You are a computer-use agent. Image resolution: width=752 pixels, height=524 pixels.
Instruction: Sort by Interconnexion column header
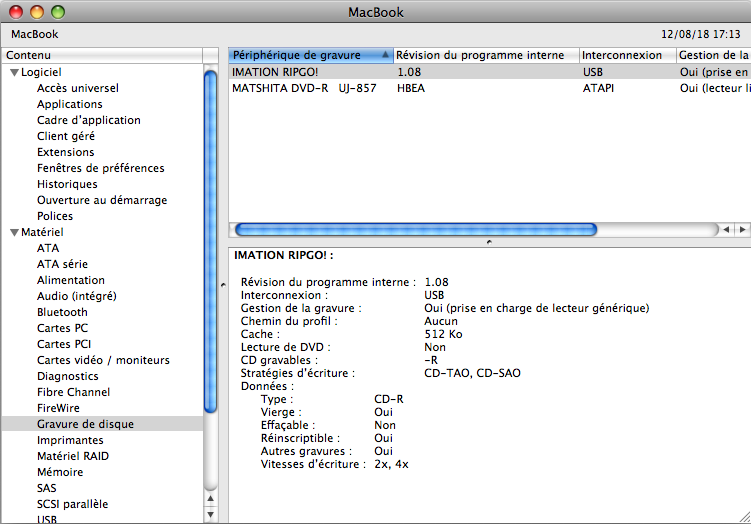(x=628, y=56)
